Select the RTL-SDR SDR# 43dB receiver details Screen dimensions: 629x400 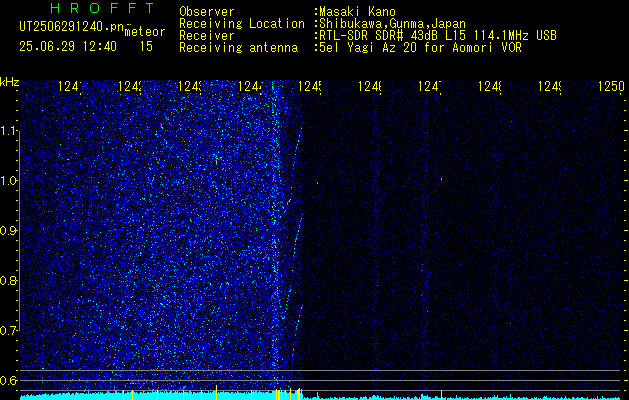point(438,36)
